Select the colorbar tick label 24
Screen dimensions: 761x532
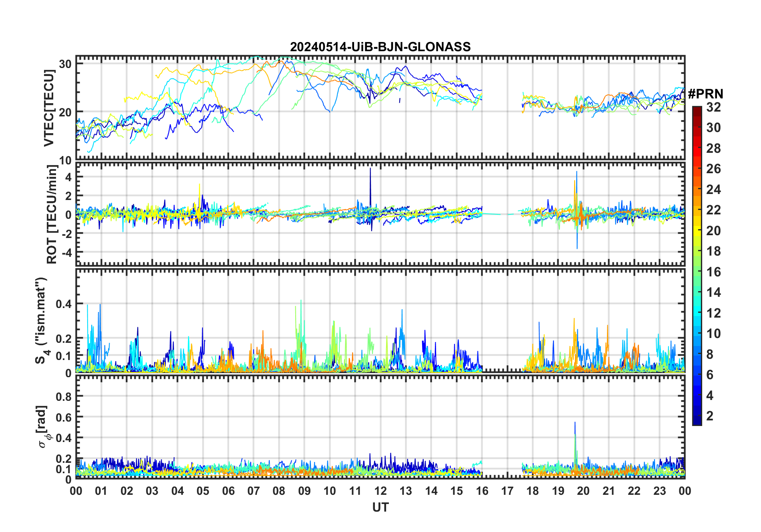[x=713, y=189]
